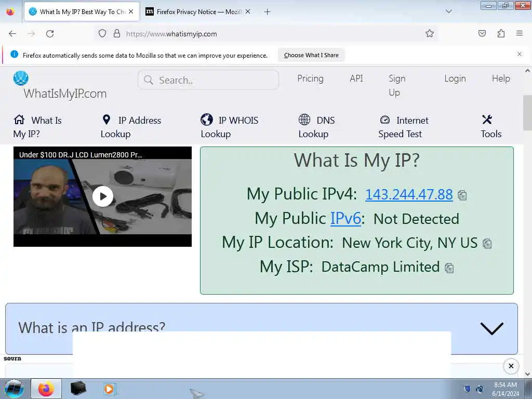
Task: Click the New York City, NY US text
Action: point(409,243)
